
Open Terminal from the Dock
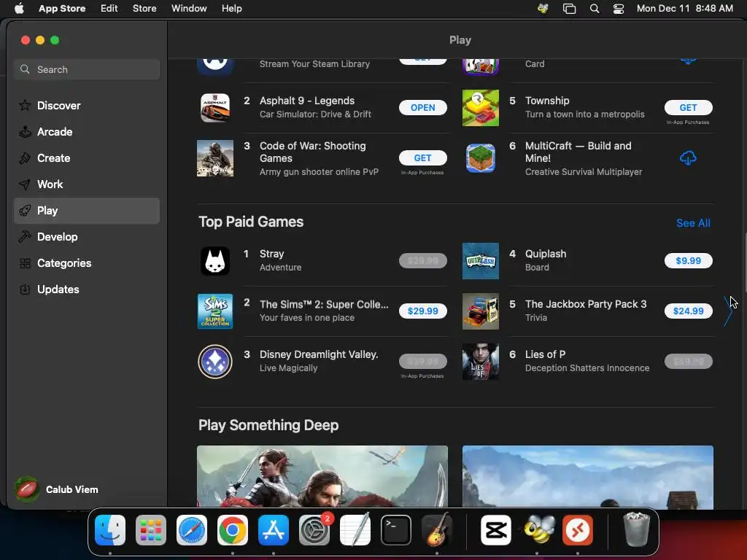396,530
